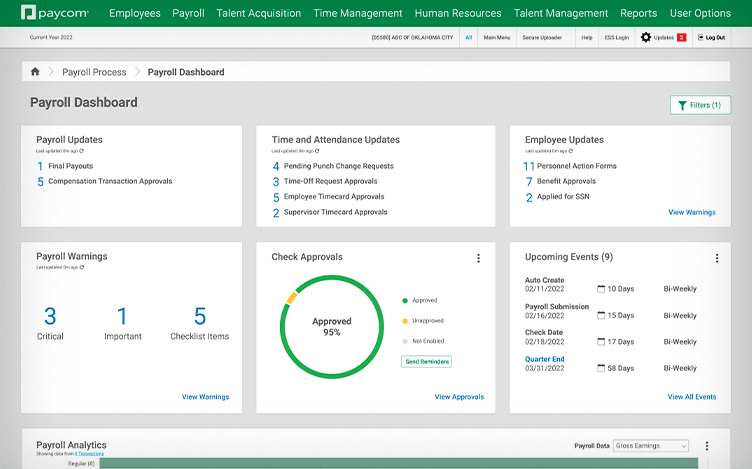
Task: Click the View All Events link
Action: point(692,397)
